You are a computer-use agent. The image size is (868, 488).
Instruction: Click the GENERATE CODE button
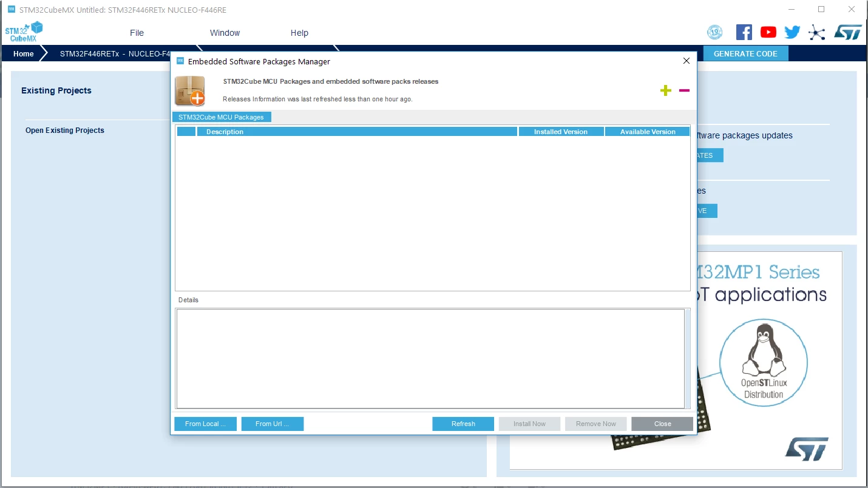point(745,53)
